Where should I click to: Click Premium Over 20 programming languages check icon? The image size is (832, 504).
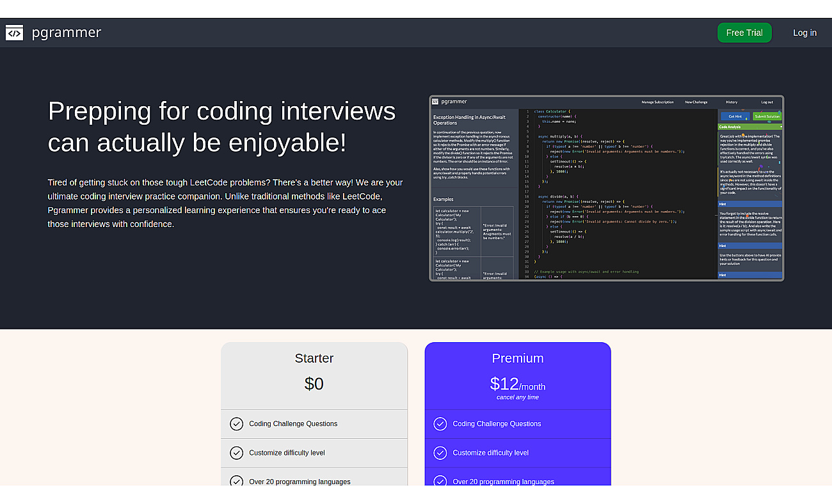[x=440, y=482]
